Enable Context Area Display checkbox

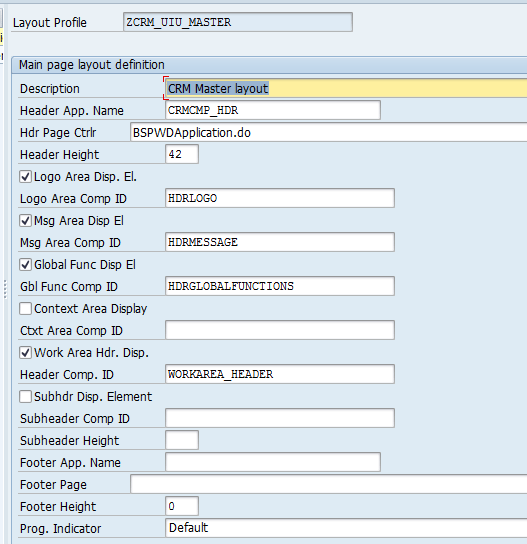25,308
